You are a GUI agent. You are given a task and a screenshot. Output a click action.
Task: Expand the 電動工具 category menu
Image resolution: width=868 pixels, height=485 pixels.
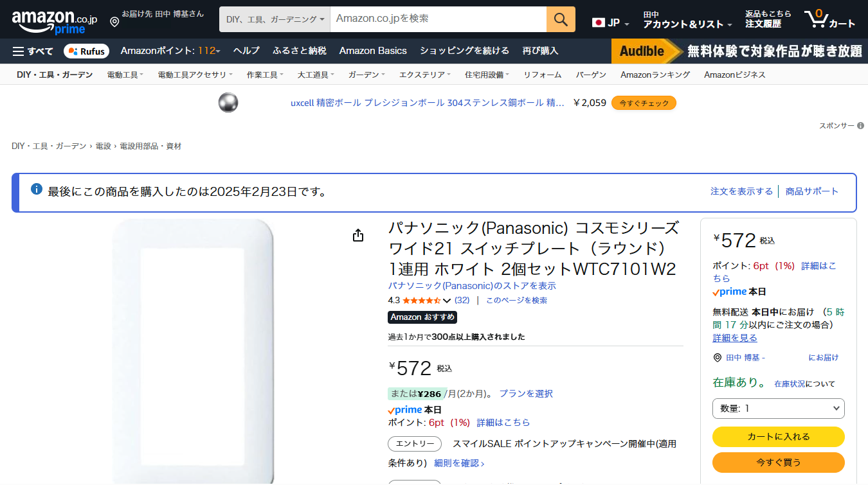pyautogui.click(x=125, y=75)
